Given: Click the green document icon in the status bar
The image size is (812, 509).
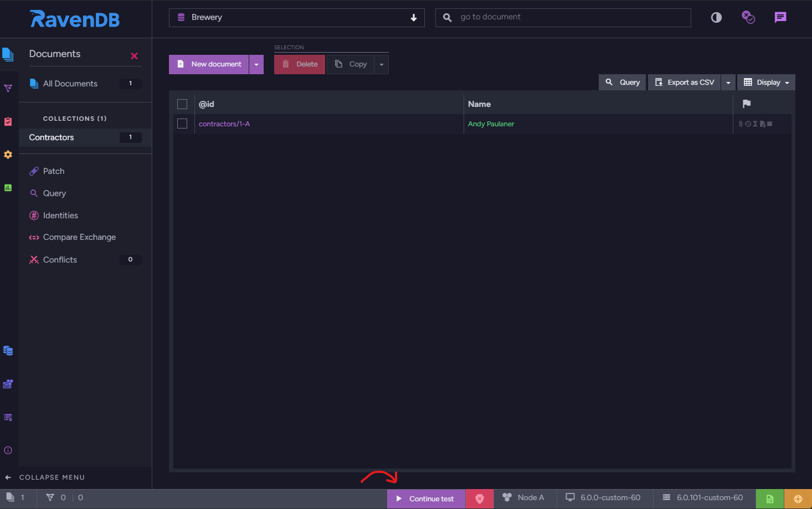Looking at the screenshot, I should point(770,499).
